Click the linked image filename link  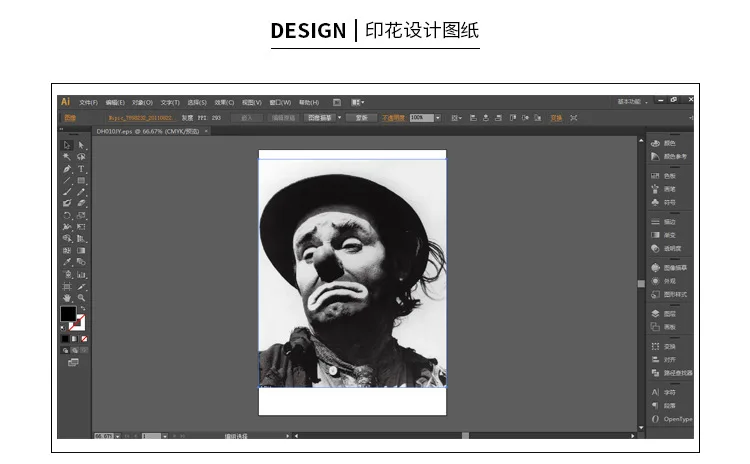pyautogui.click(x=142, y=118)
